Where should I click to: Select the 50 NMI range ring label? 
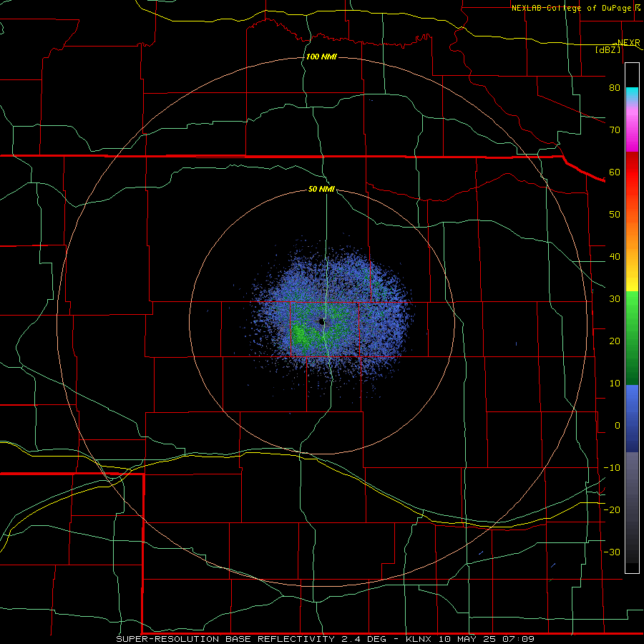321,189
